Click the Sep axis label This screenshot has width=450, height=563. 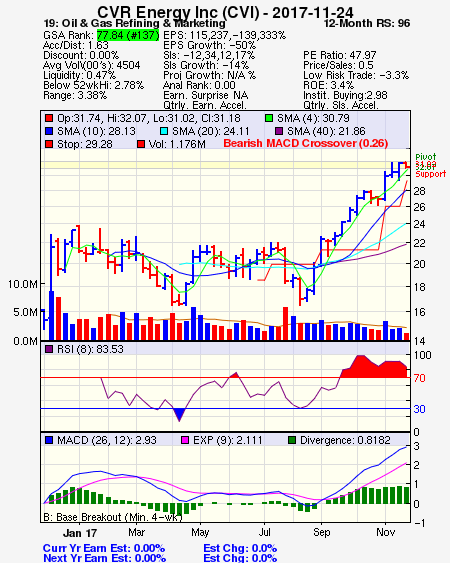[x=321, y=532]
